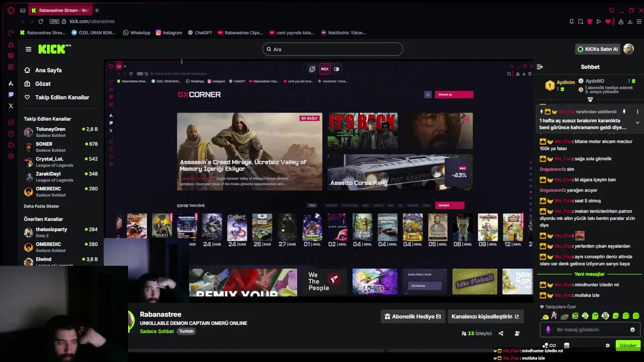Select the Pepe frog emote
This screenshot has width=644, height=362.
565,316
